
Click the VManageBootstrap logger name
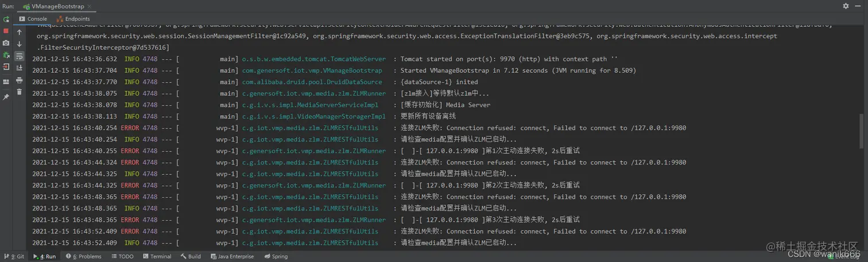[312, 71]
